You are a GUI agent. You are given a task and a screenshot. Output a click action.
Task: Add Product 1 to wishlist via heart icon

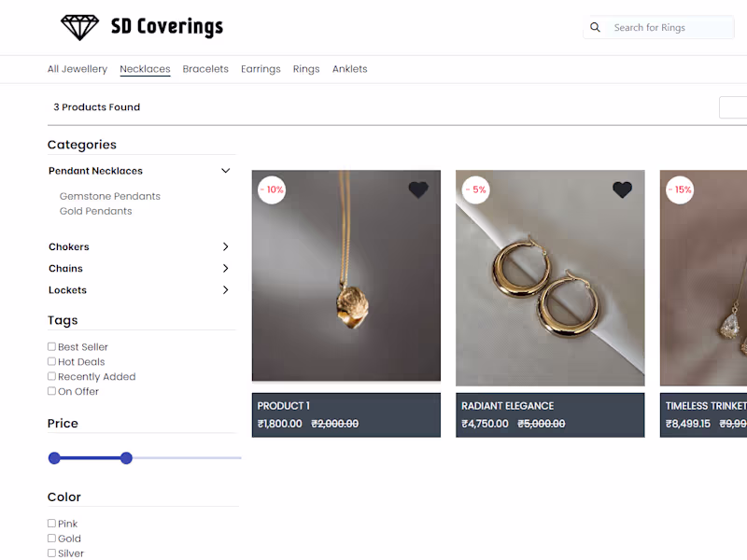417,189
